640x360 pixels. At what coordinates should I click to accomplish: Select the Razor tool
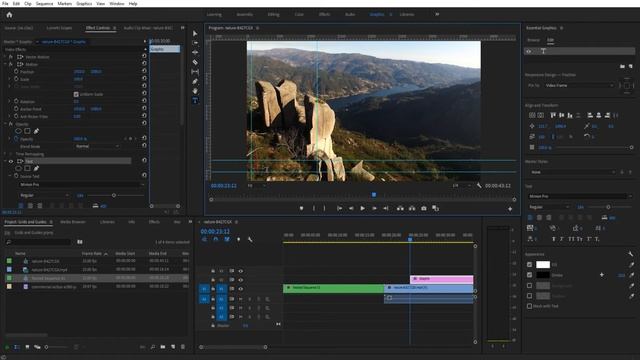pyautogui.click(x=195, y=62)
